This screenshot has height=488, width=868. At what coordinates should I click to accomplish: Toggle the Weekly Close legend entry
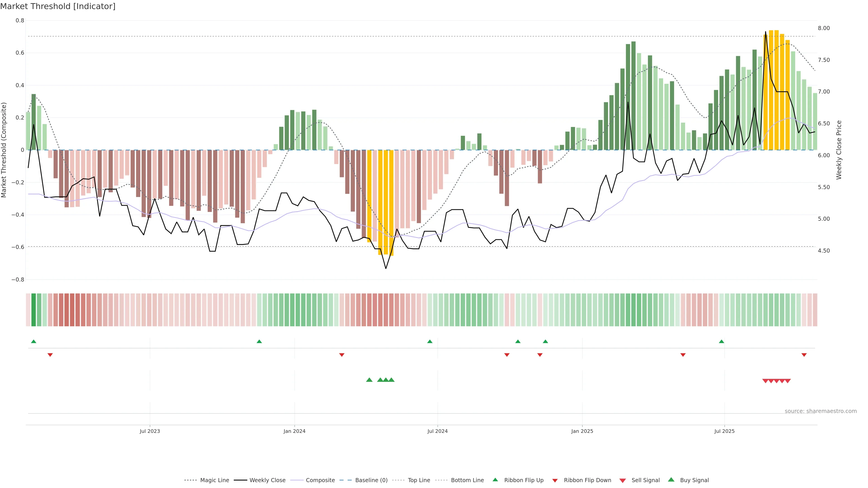pyautogui.click(x=267, y=480)
